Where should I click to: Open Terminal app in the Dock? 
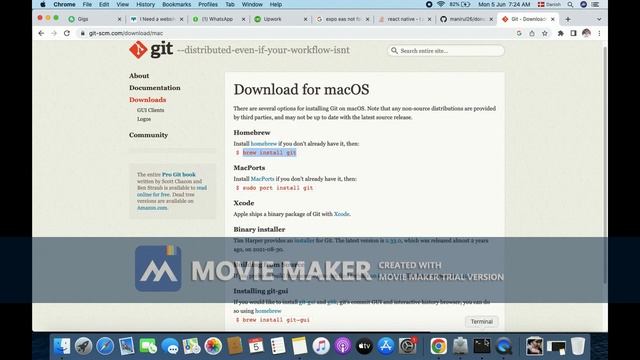482,346
